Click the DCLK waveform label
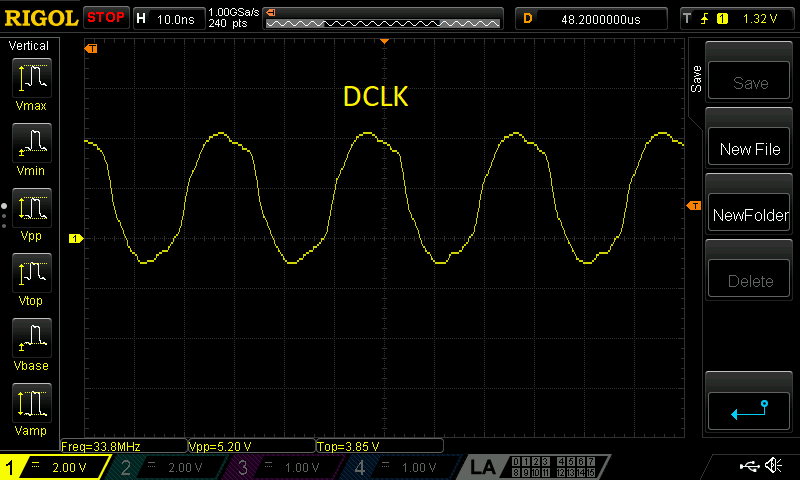The height and width of the screenshot is (480, 800). pos(376,96)
